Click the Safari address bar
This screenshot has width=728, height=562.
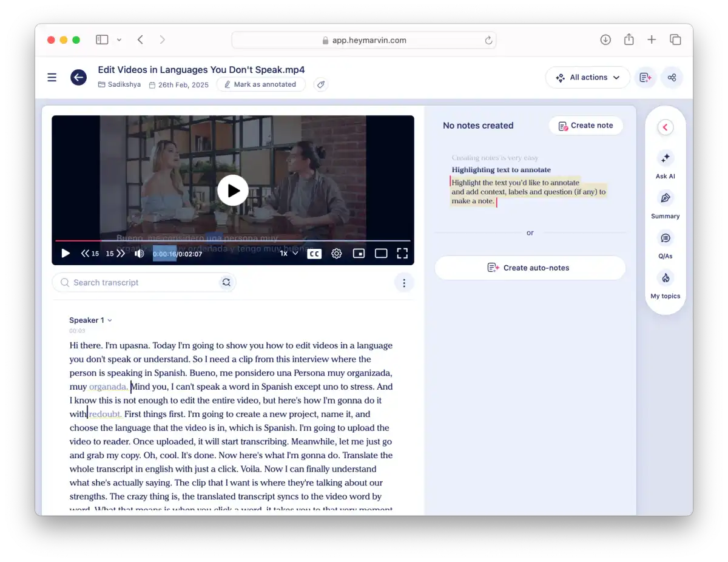pos(364,40)
